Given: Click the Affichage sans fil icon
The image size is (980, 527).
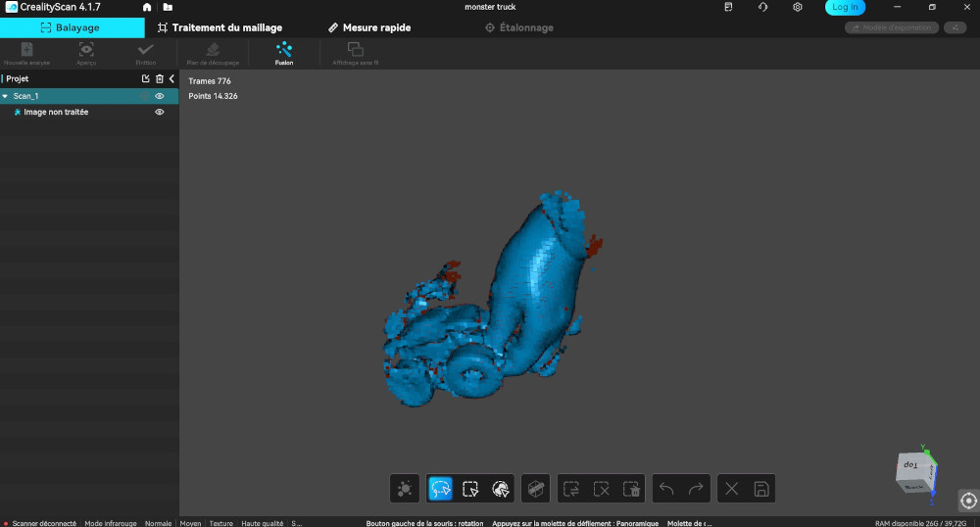Looking at the screenshot, I should (355, 49).
